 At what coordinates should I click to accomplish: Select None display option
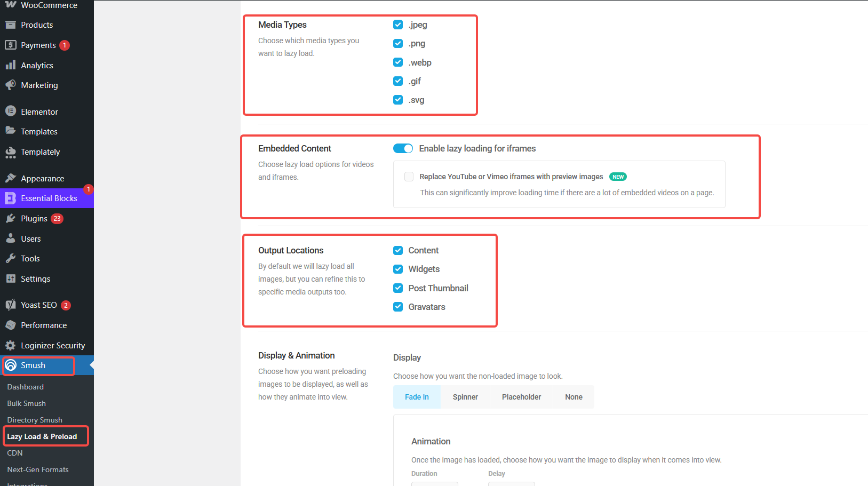(574, 397)
